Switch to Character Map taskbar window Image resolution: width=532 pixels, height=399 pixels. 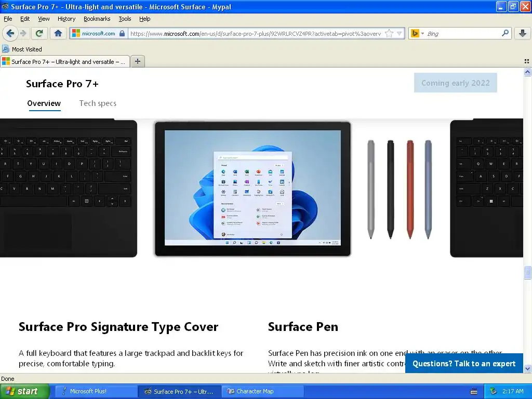tap(263, 391)
